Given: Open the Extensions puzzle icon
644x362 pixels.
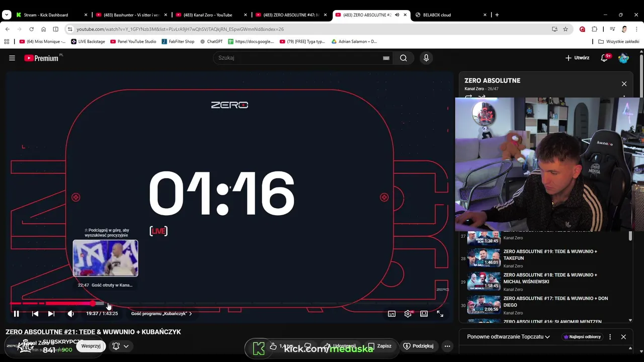Looking at the screenshot, I should click(x=594, y=29).
